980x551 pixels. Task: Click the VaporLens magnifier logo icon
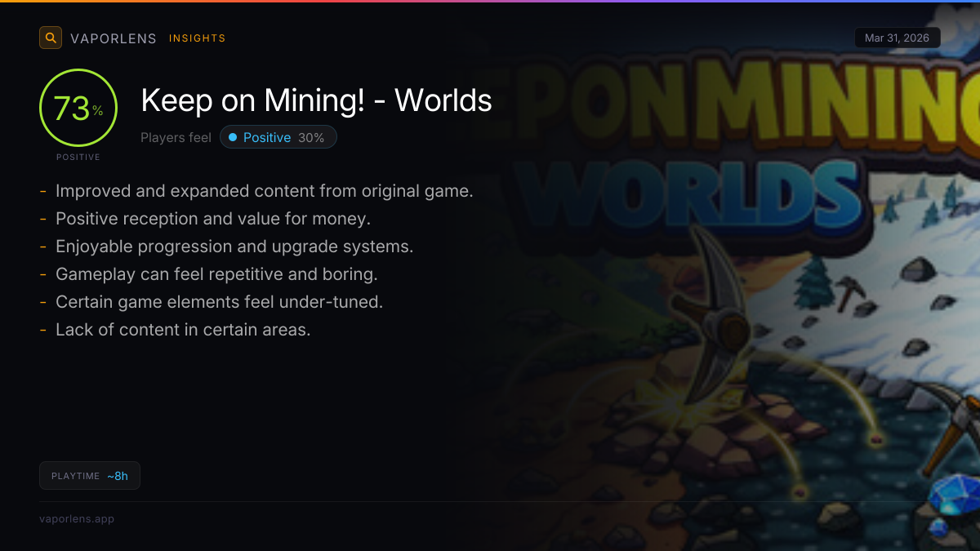coord(51,38)
